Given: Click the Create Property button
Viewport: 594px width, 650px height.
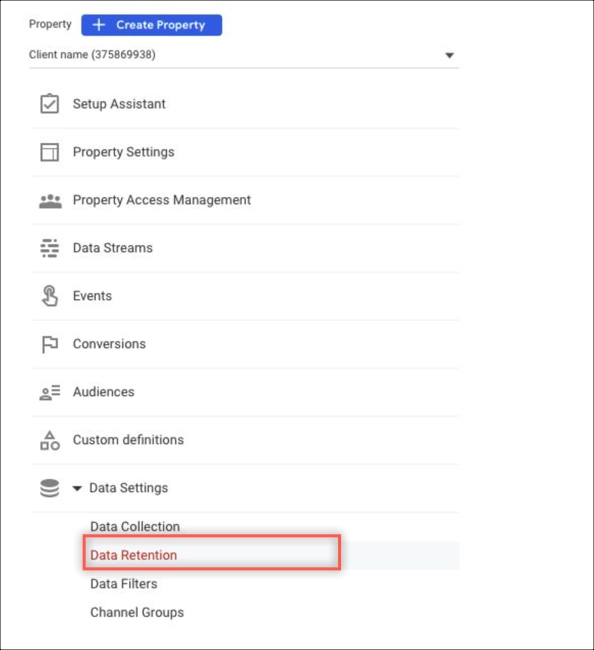Looking at the screenshot, I should (x=152, y=25).
